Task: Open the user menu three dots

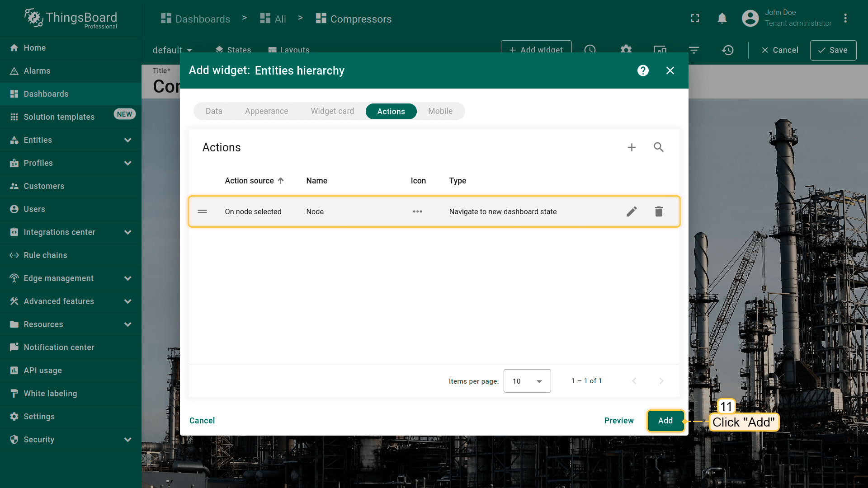Action: click(x=845, y=19)
